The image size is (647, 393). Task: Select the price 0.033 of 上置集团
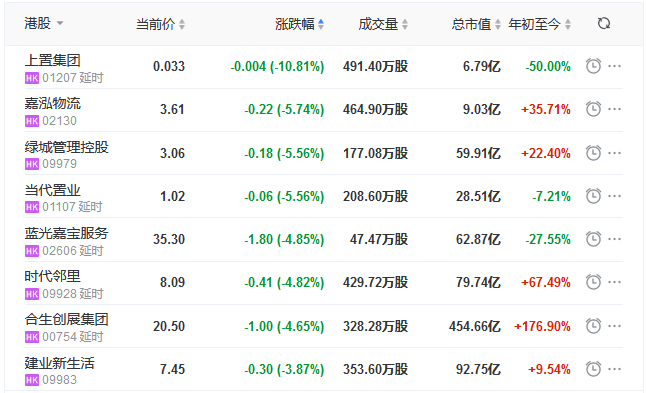tap(169, 66)
